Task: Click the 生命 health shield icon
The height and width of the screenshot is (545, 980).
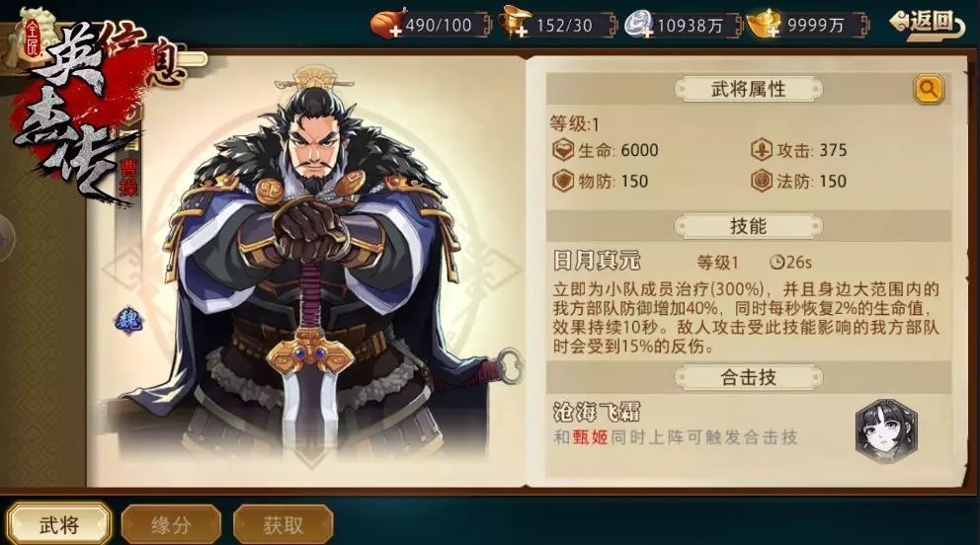Action: 563,150
